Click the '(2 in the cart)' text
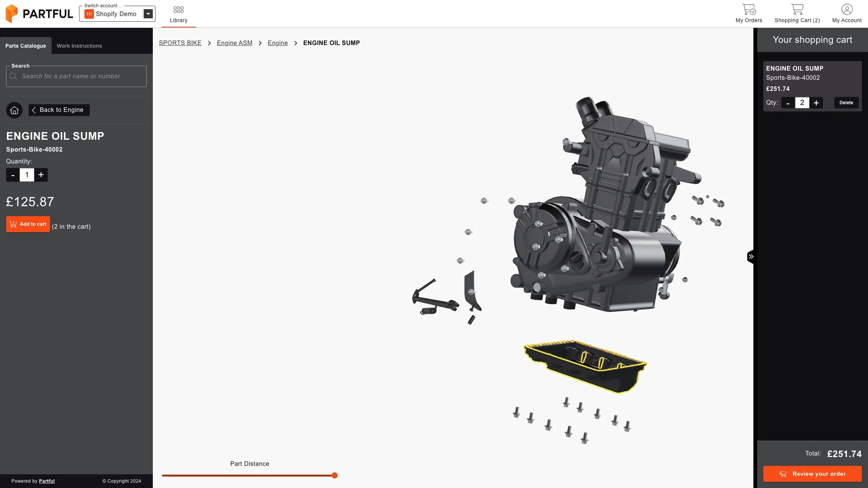 click(x=71, y=227)
